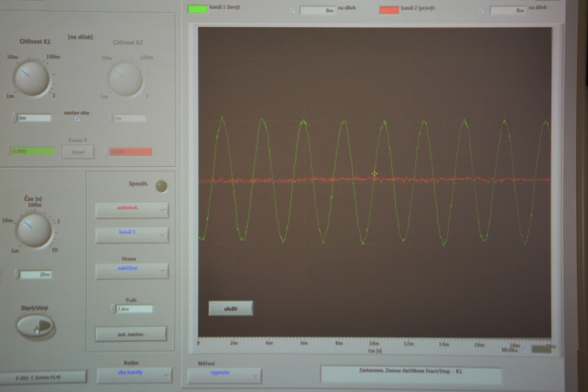Click the kanál 1 'na dílek' value field
This screenshot has width=588, height=392.
point(318,10)
